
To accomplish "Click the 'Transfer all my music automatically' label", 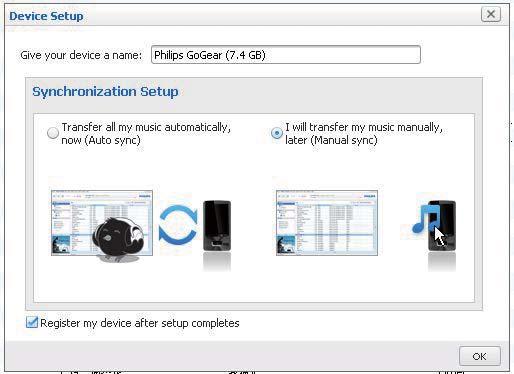I will tap(146, 134).
